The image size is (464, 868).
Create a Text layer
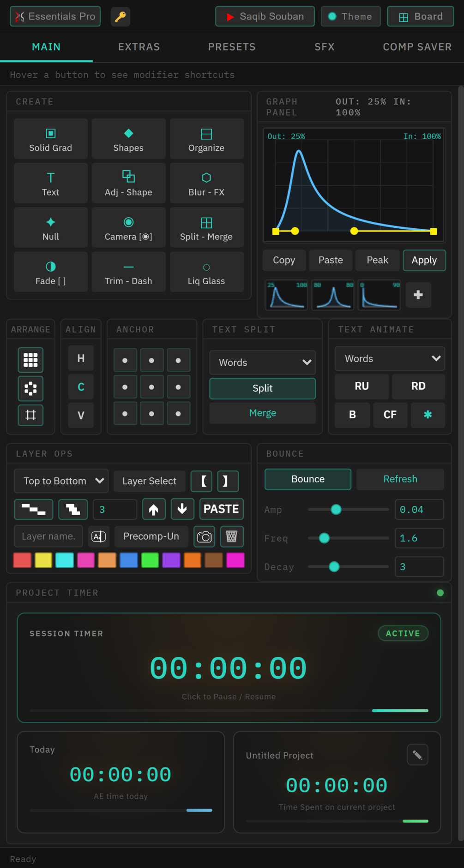[51, 183]
